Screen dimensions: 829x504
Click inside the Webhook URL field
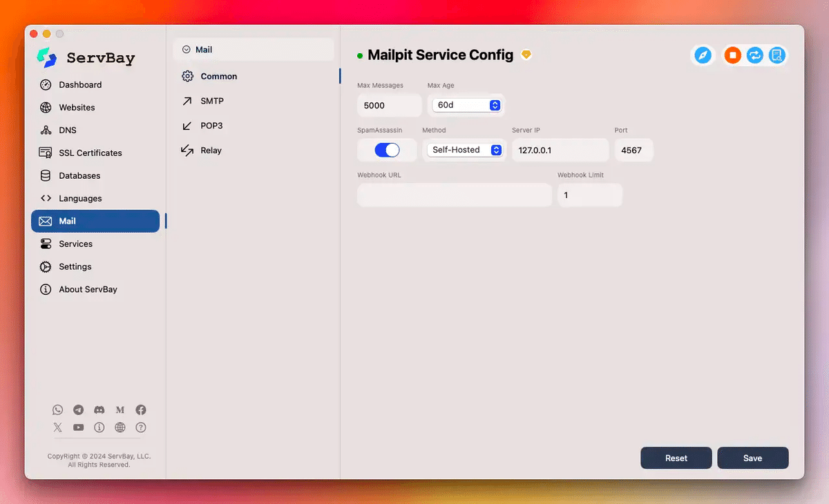454,195
